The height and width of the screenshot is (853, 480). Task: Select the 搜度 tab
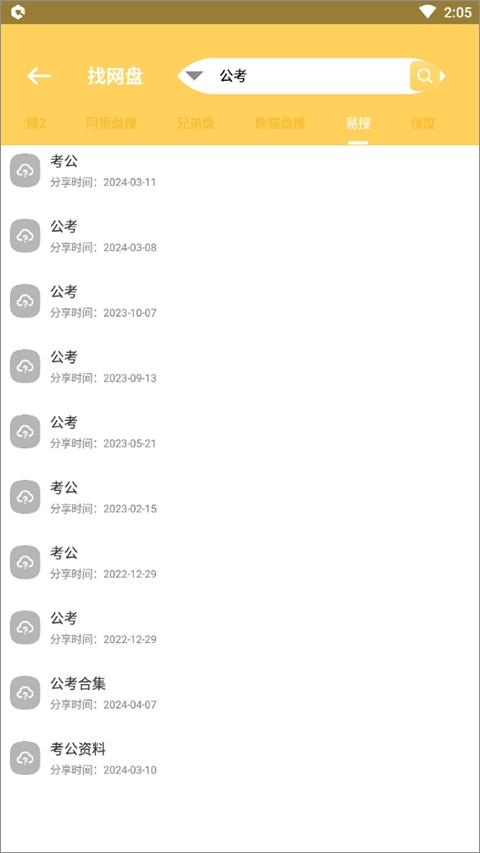pos(423,123)
